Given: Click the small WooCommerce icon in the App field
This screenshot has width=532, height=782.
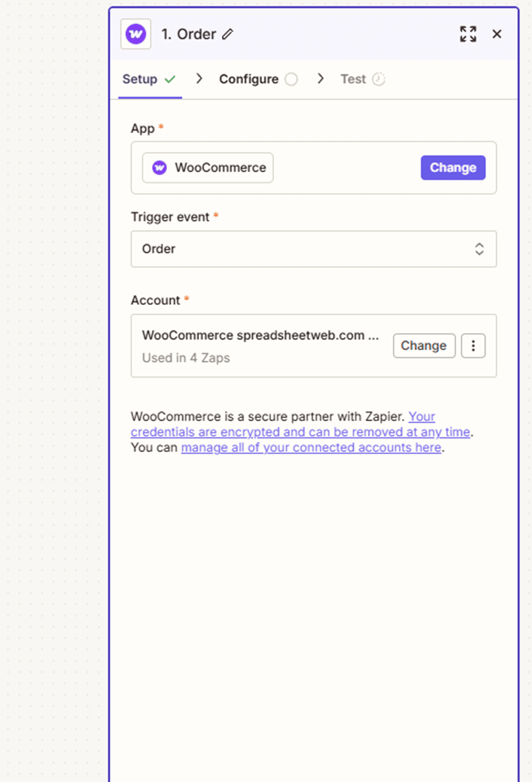Looking at the screenshot, I should point(159,168).
